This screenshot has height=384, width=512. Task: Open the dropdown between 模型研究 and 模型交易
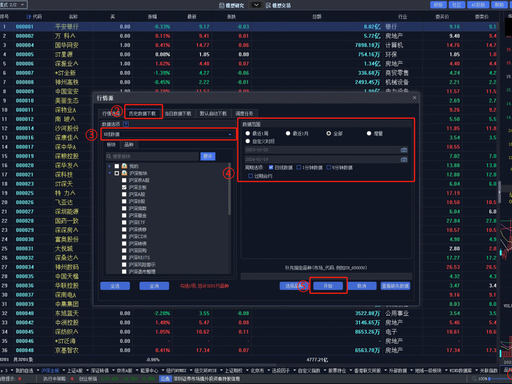pyautogui.click(x=256, y=5)
